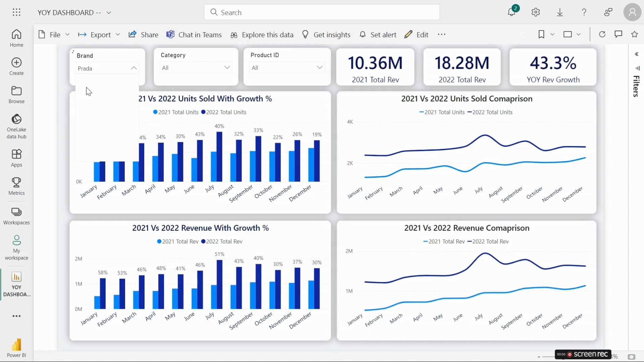Click the 40% label above July units bar

tap(219, 126)
